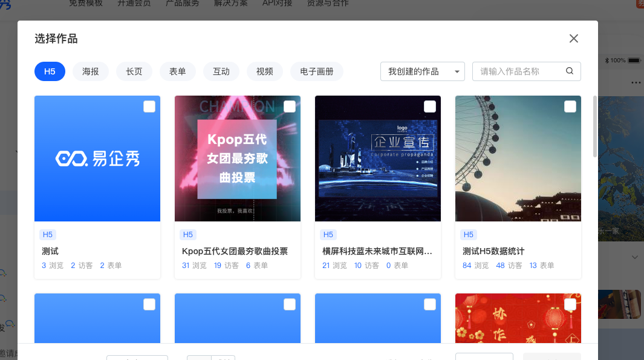This screenshot has height=360, width=644.
Task: Click the 10 访客 stat
Action: pyautogui.click(x=367, y=266)
